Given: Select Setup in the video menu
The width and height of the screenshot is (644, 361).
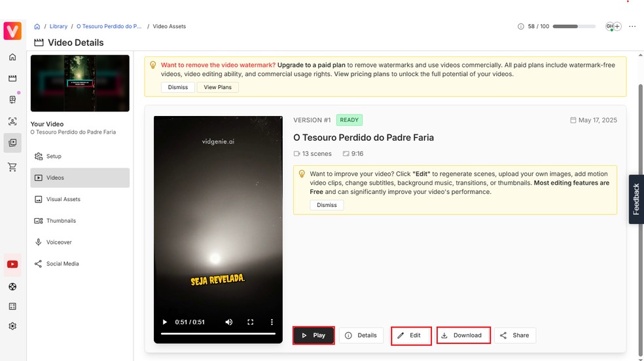Looking at the screenshot, I should (80, 156).
